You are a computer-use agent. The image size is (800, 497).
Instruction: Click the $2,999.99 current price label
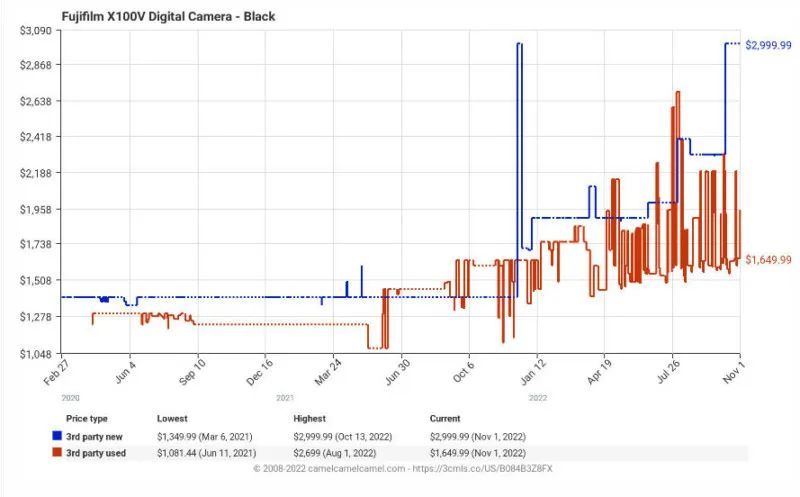click(768, 45)
